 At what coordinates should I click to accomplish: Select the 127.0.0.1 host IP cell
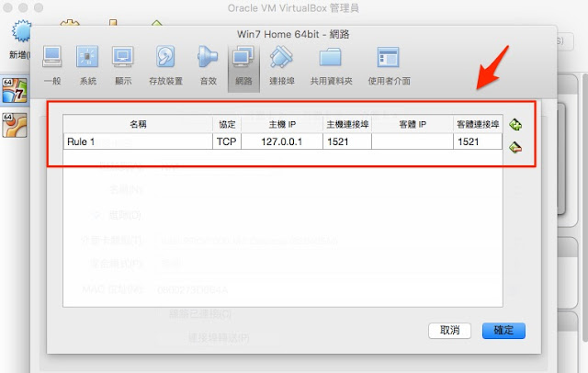(x=282, y=141)
